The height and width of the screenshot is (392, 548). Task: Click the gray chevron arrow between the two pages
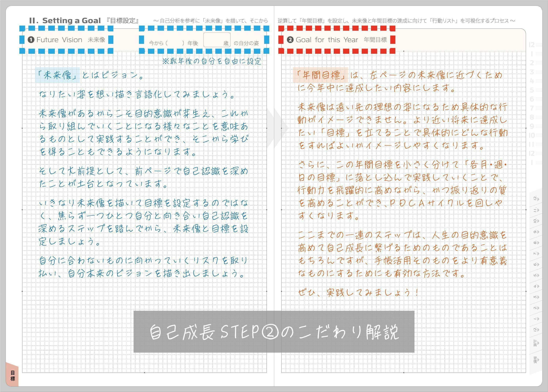click(x=278, y=128)
